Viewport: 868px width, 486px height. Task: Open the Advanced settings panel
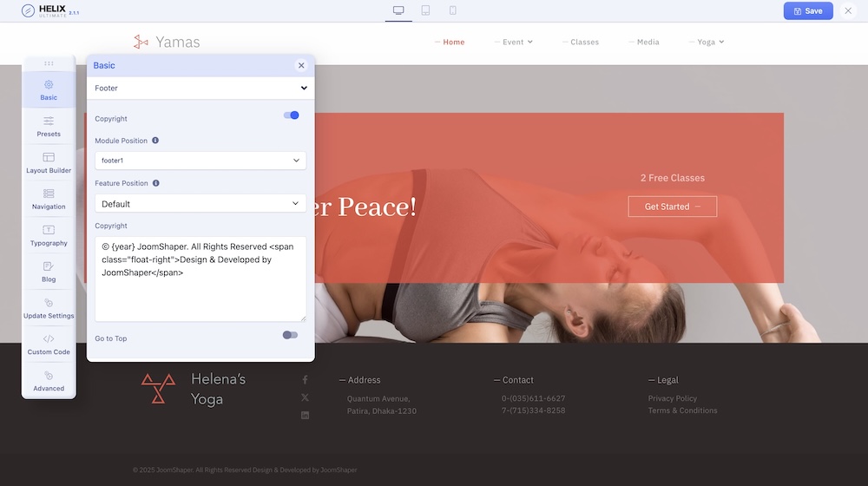tap(49, 381)
